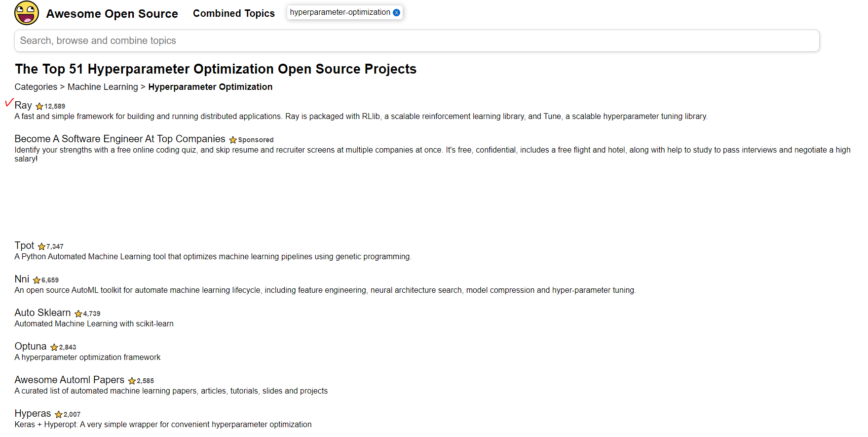Click the star icon beside Auto Sklearn
The width and height of the screenshot is (868, 437).
[78, 314]
